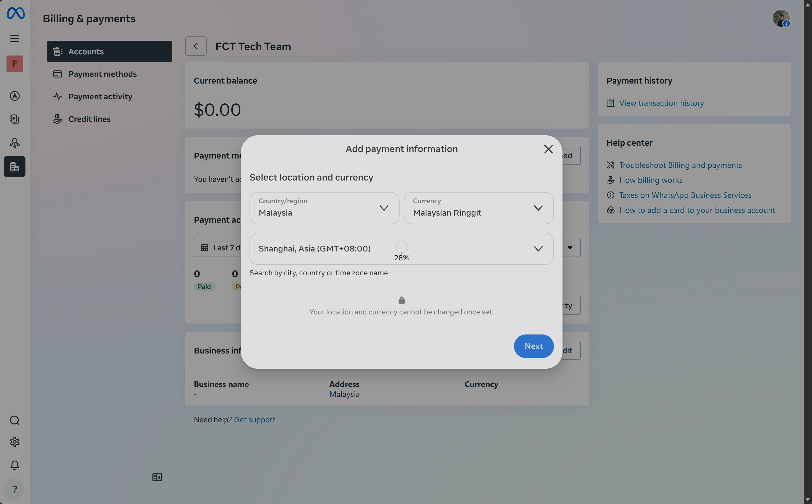Screen dimensions: 812x504
Task: Open the caret dropdown in Payment activity
Action: point(570,248)
